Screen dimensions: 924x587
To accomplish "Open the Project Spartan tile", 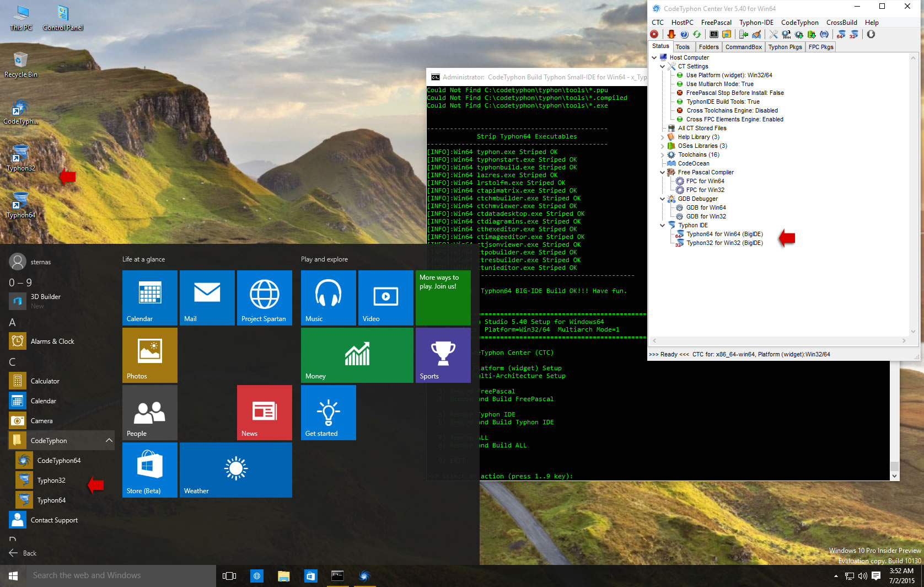I will point(265,298).
